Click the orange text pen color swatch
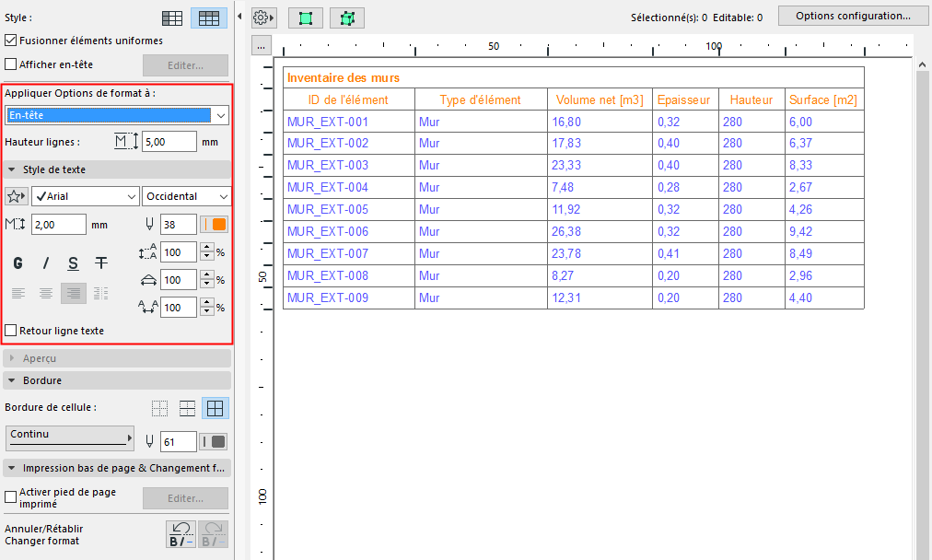Viewport: 932px width, 560px height. pyautogui.click(x=218, y=225)
